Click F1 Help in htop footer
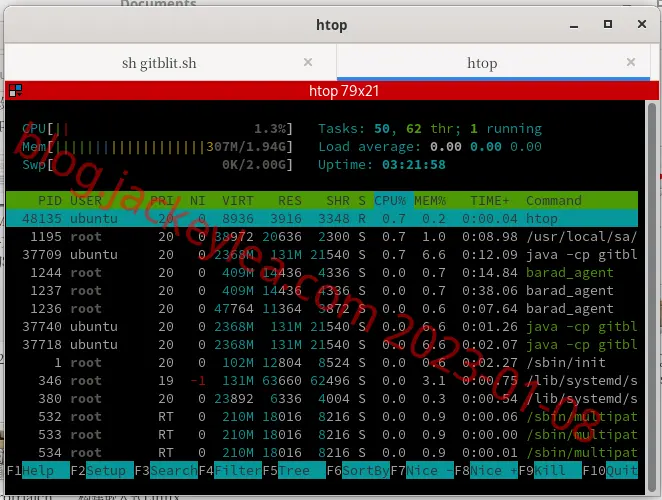Screen dimensions: 662x500 (x=38, y=470)
